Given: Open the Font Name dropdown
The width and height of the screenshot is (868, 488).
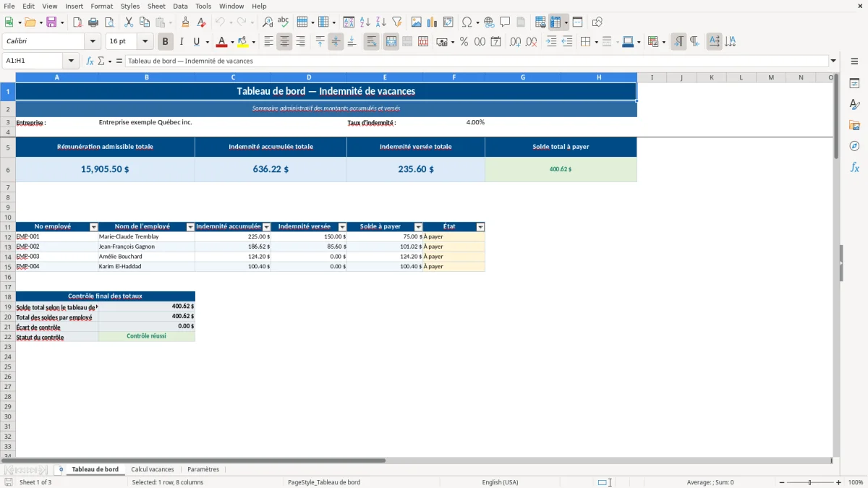Looking at the screenshot, I should point(93,42).
